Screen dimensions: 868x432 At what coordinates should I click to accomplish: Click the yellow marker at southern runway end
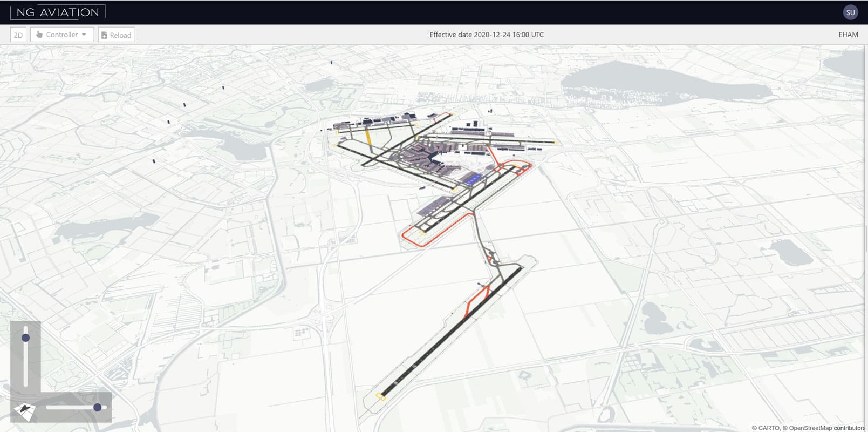pyautogui.click(x=381, y=397)
